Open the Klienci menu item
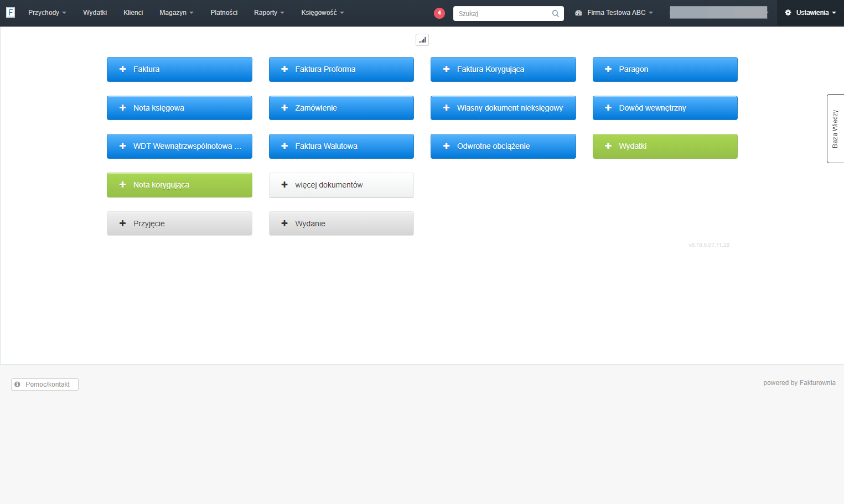844x504 pixels. pyautogui.click(x=133, y=13)
